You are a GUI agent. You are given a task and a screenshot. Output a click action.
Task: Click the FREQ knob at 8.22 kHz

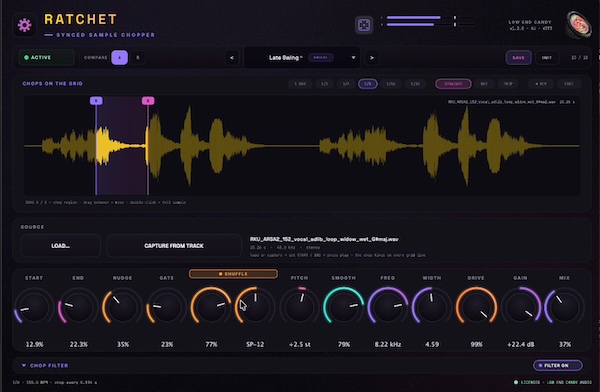(388, 307)
